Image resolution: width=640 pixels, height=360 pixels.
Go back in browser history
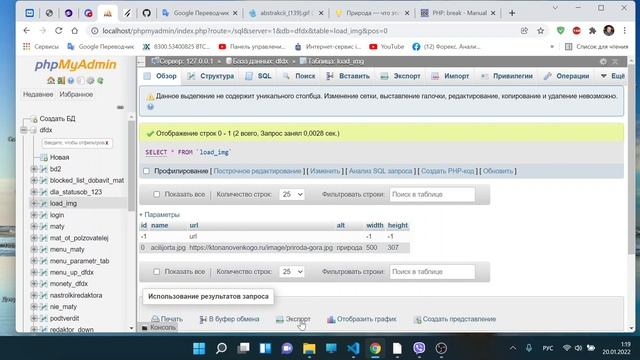point(27,31)
